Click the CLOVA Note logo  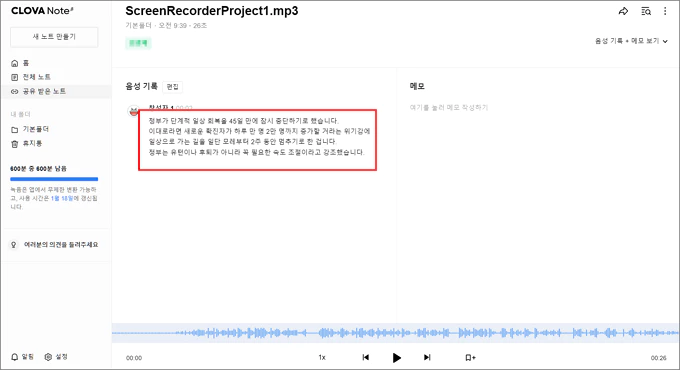42,11
